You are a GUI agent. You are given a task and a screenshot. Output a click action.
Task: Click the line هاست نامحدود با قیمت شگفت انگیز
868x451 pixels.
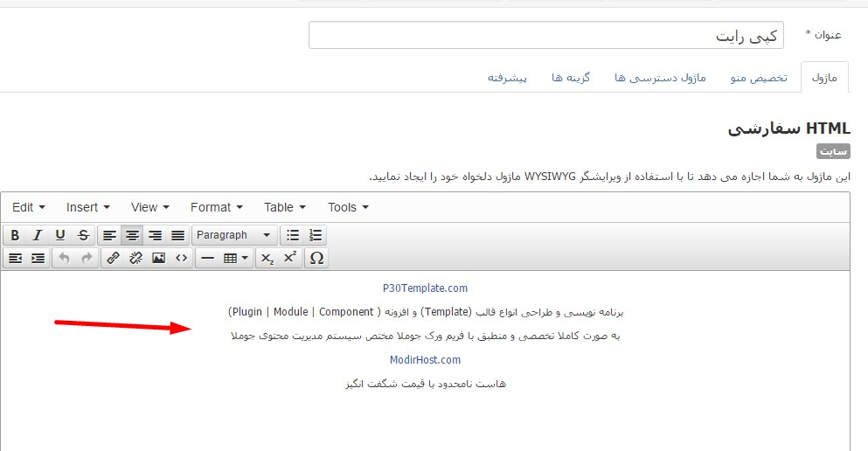point(425,384)
